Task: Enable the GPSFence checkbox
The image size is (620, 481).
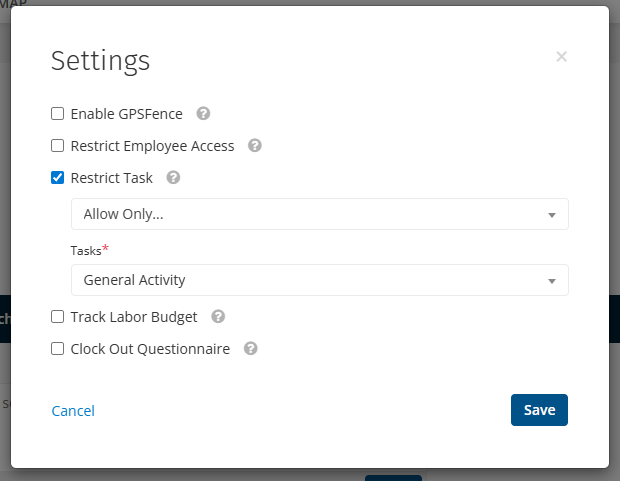Action: point(58,114)
